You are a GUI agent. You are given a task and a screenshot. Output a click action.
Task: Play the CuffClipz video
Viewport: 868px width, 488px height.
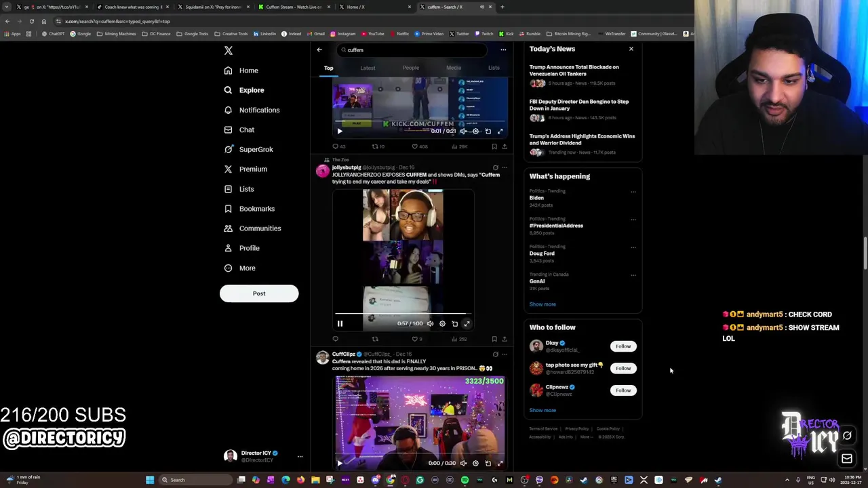click(340, 464)
